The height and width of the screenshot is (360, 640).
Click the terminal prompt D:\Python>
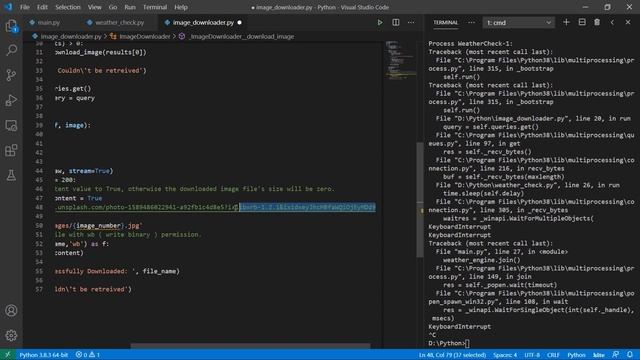click(x=447, y=343)
